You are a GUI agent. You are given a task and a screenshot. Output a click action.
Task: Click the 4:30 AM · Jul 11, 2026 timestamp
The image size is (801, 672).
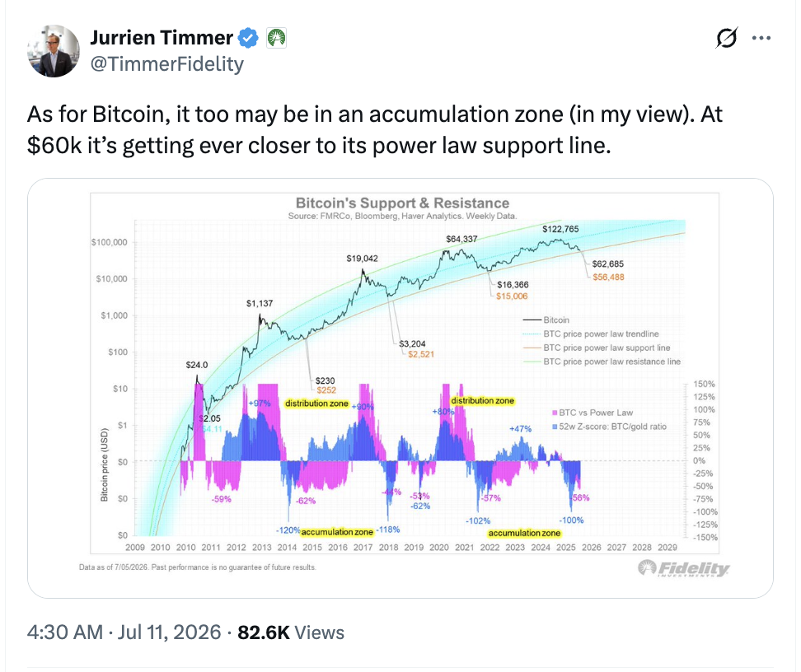tap(124, 632)
